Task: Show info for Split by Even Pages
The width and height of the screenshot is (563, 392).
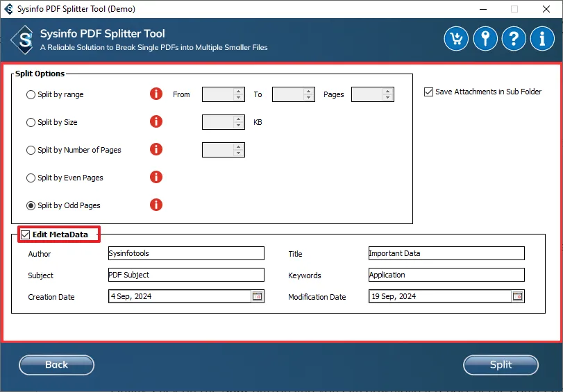Action: point(156,177)
